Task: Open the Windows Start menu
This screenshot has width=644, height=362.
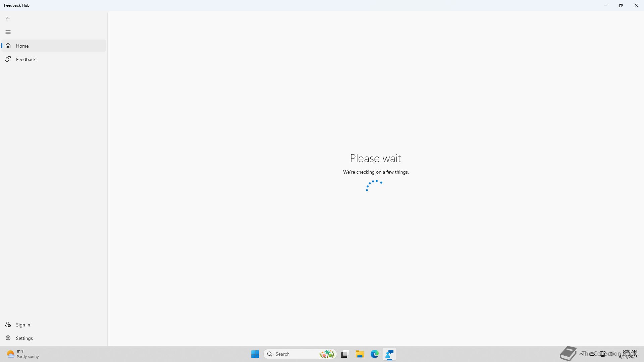Action: tap(255, 354)
